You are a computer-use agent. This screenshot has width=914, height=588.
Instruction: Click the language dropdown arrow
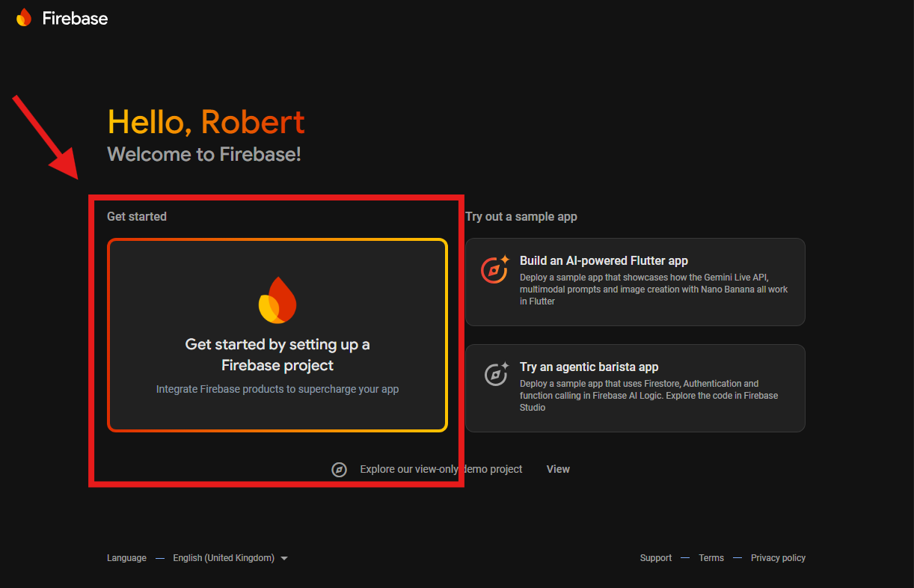pos(284,559)
